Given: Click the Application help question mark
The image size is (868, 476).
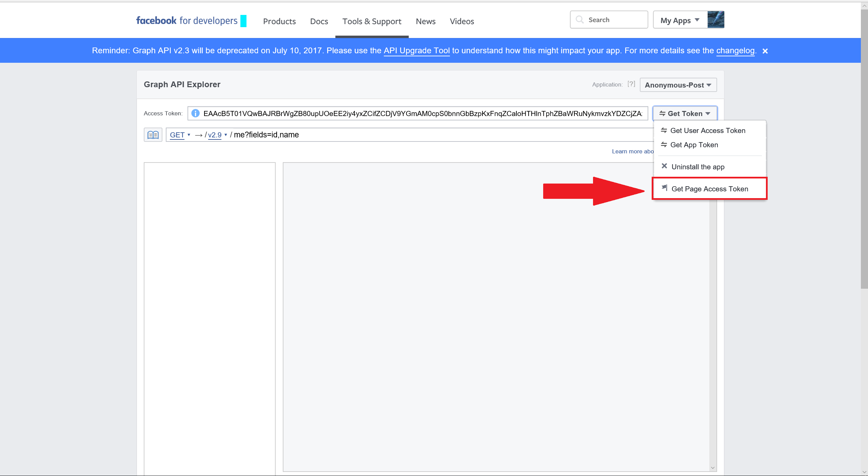Looking at the screenshot, I should 631,84.
